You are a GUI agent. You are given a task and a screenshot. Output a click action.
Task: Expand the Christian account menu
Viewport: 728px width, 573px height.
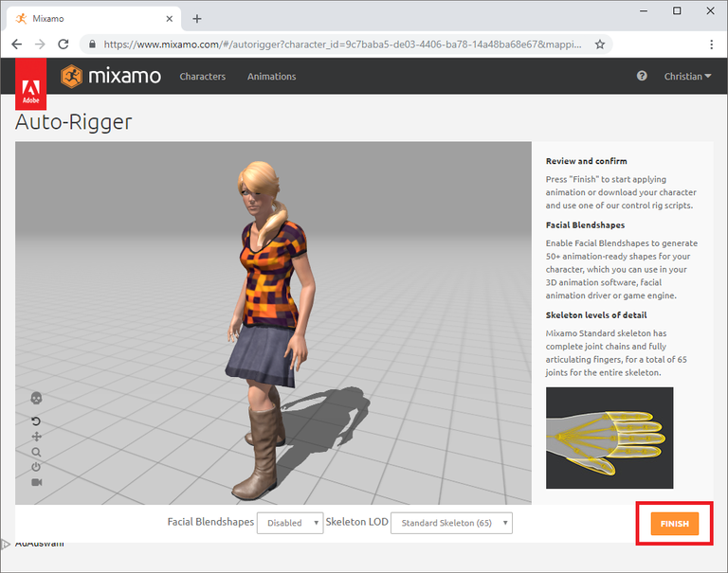[x=687, y=76]
